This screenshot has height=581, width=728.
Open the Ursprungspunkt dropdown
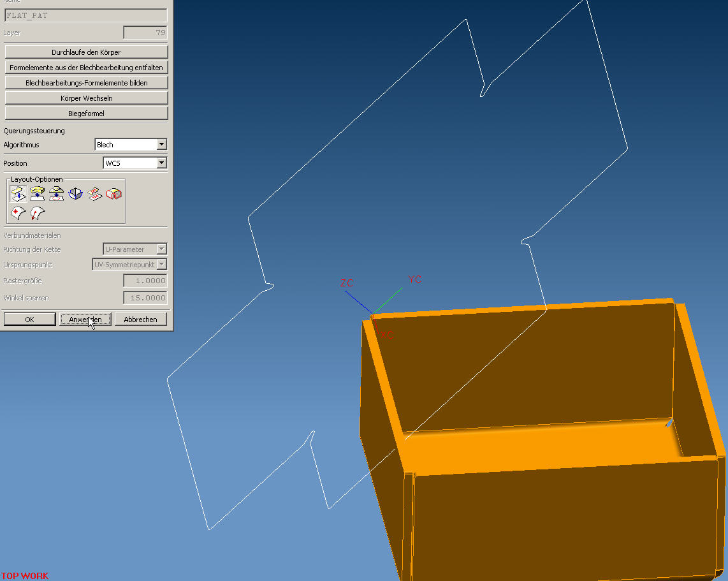click(129, 264)
